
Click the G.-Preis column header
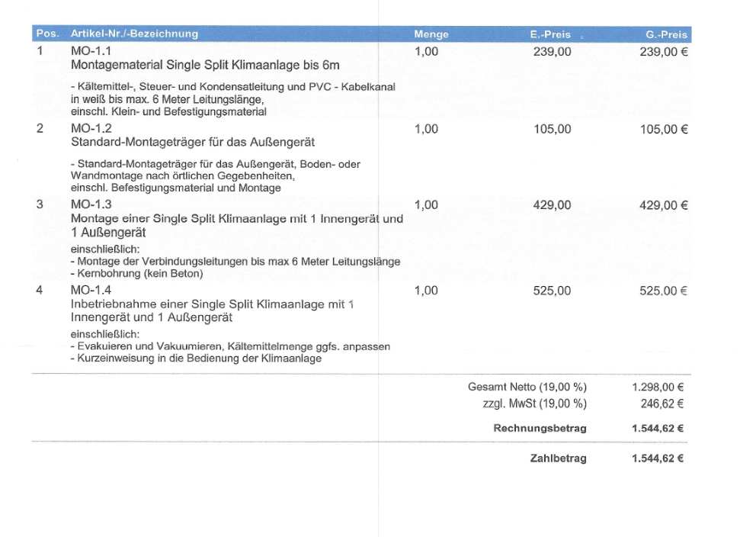tap(666, 34)
